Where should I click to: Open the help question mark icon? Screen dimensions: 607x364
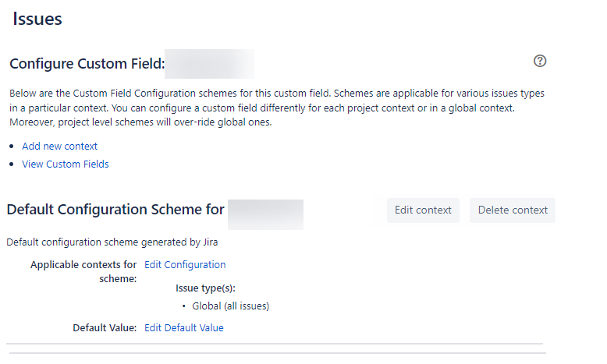pos(539,61)
